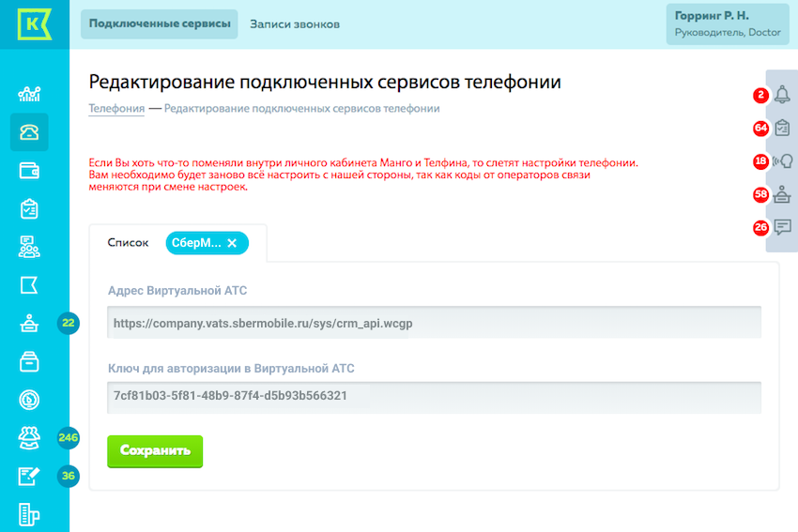Open the edit note icon with 36 badge
This screenshot has height=532, width=798.
click(x=29, y=476)
